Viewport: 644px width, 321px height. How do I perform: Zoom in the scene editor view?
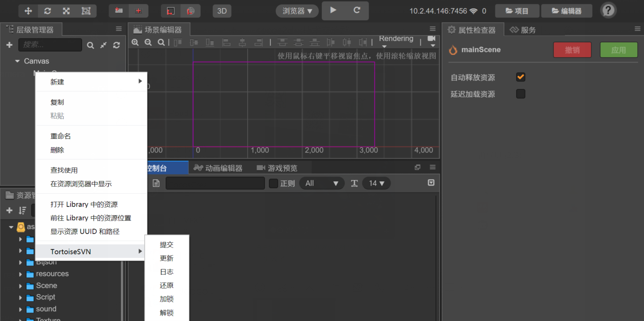tap(135, 42)
